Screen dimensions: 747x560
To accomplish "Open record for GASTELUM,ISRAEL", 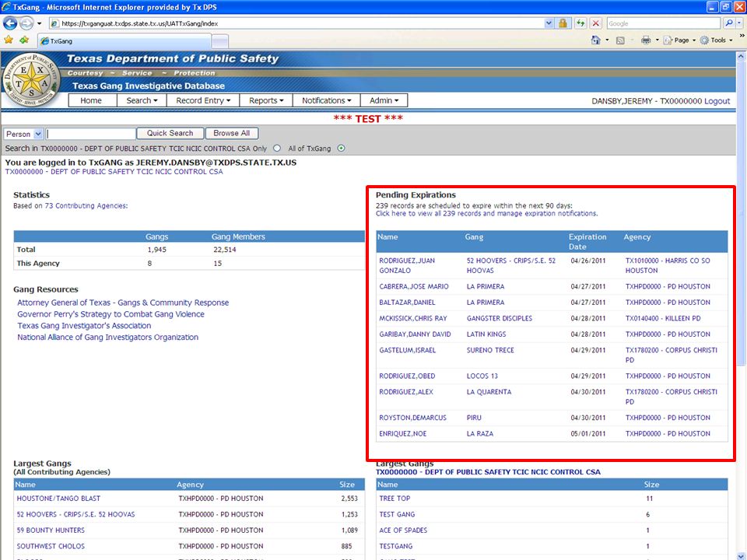I will click(x=407, y=351).
